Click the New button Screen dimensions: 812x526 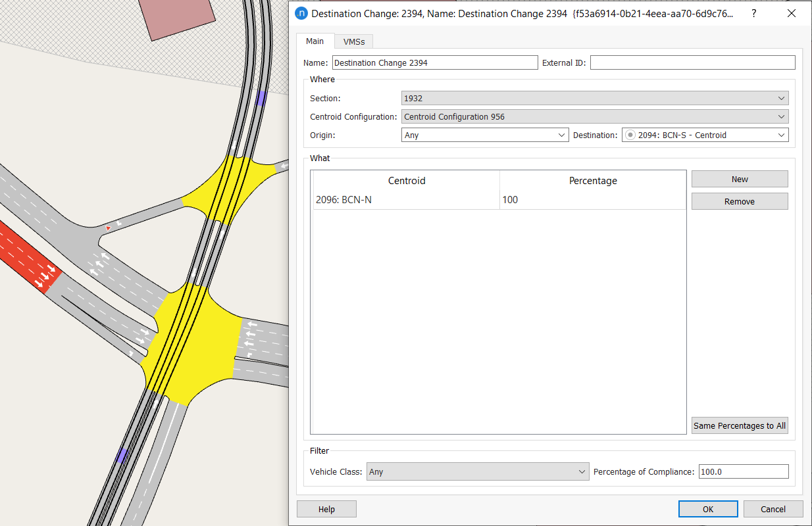739,179
